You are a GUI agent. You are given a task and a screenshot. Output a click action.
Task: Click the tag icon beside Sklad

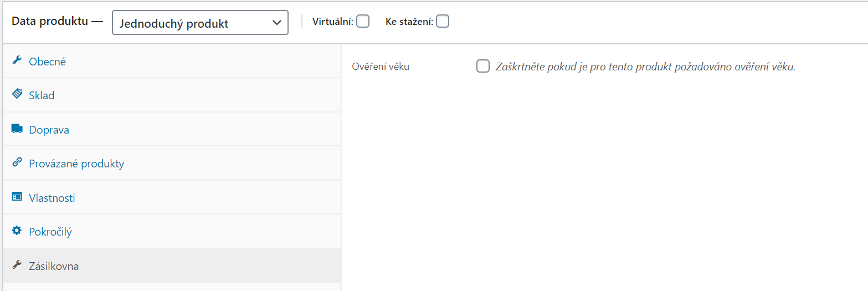pyautogui.click(x=17, y=95)
